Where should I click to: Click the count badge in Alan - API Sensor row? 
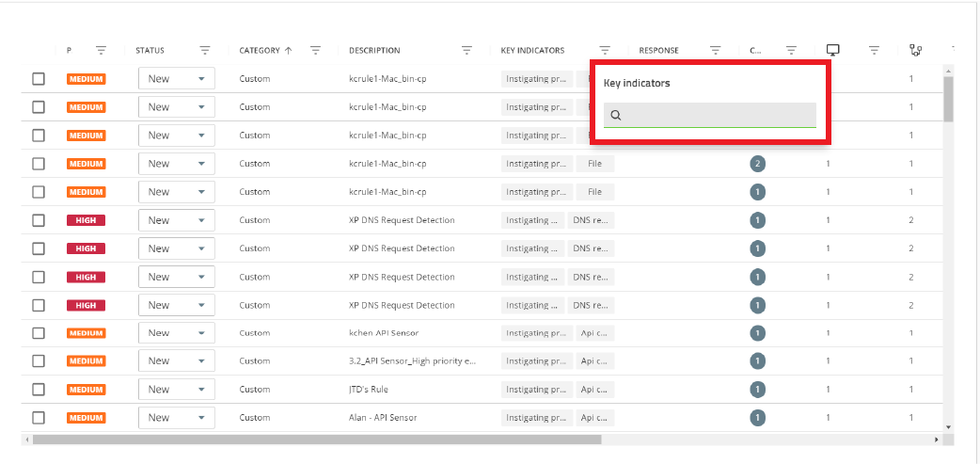click(757, 418)
